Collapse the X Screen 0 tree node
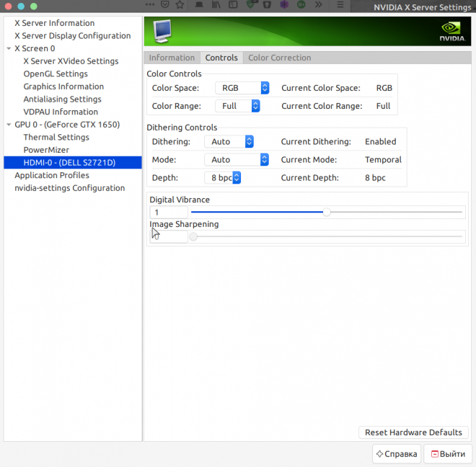 [x=9, y=48]
